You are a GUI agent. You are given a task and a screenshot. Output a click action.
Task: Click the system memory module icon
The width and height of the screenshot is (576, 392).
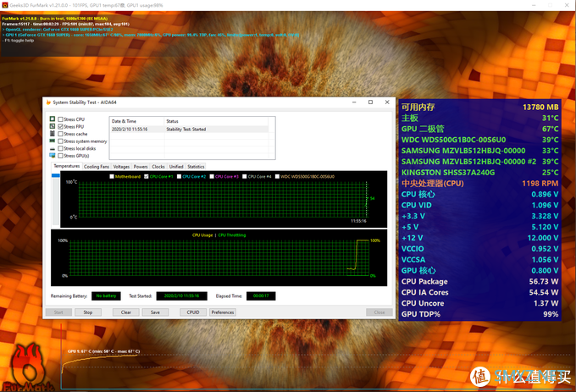(53, 141)
